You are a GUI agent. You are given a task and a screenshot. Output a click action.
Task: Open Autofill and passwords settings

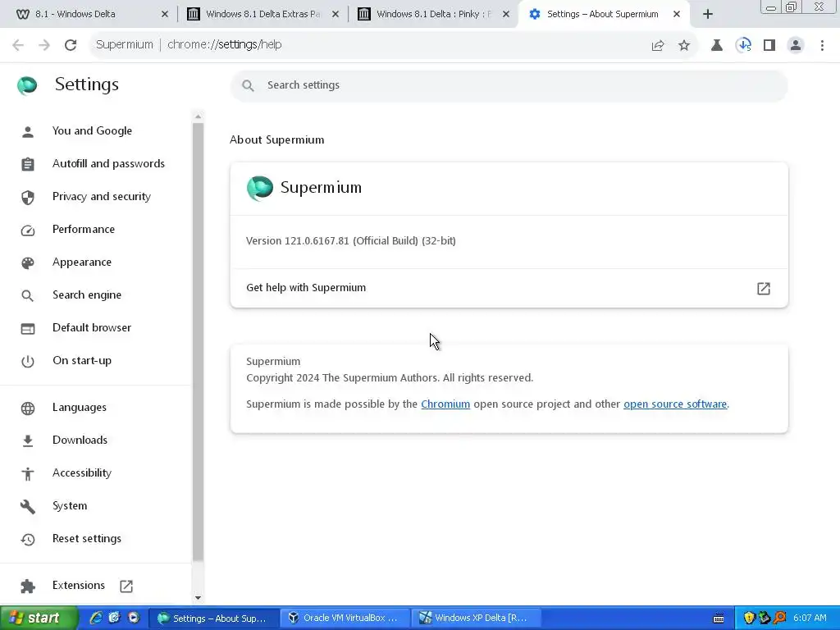tap(108, 163)
